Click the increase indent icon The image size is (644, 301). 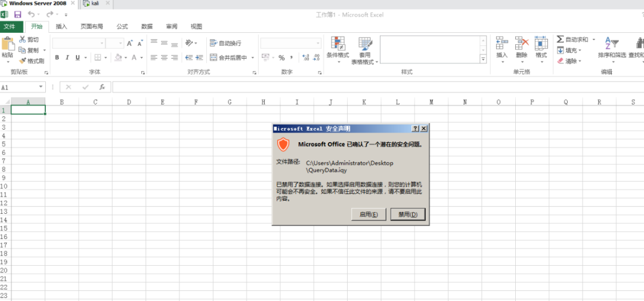click(x=199, y=57)
